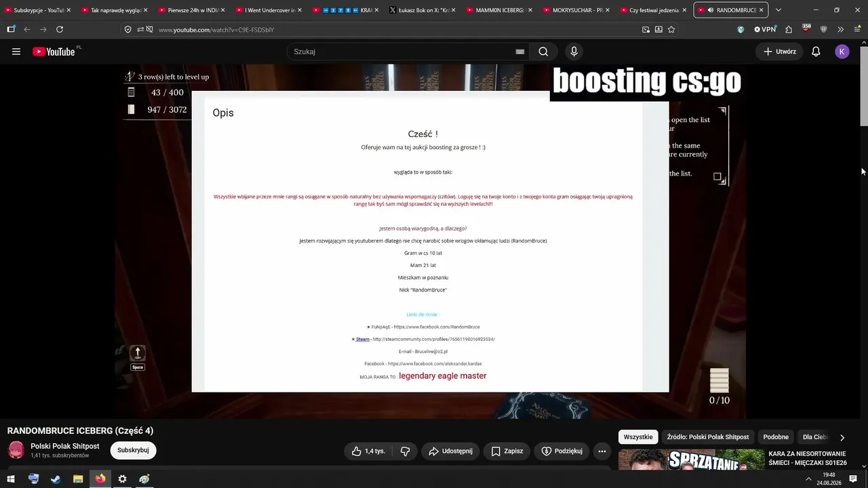Open File Explorer from the taskbar
Image resolution: width=868 pixels, height=488 pixels.
coord(78,479)
